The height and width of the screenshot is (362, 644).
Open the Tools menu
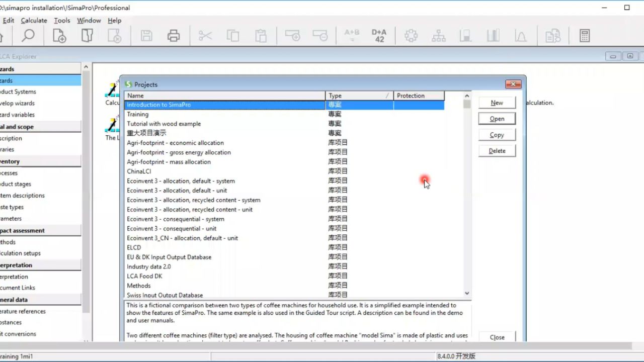pos(61,21)
